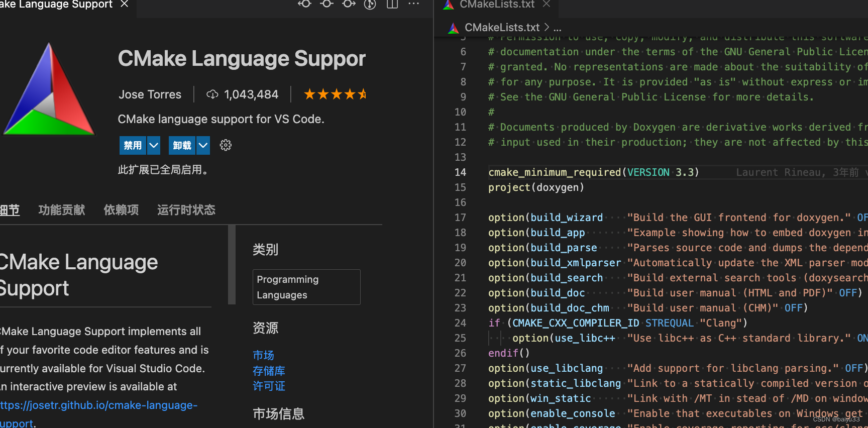Image resolution: width=868 pixels, height=428 pixels.
Task: Go to next change arrow icon
Action: pyautogui.click(x=349, y=4)
